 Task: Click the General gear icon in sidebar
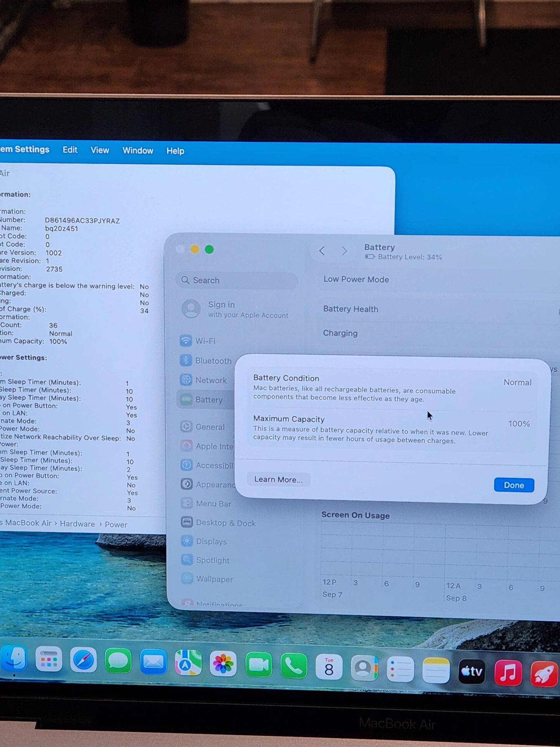[186, 426]
